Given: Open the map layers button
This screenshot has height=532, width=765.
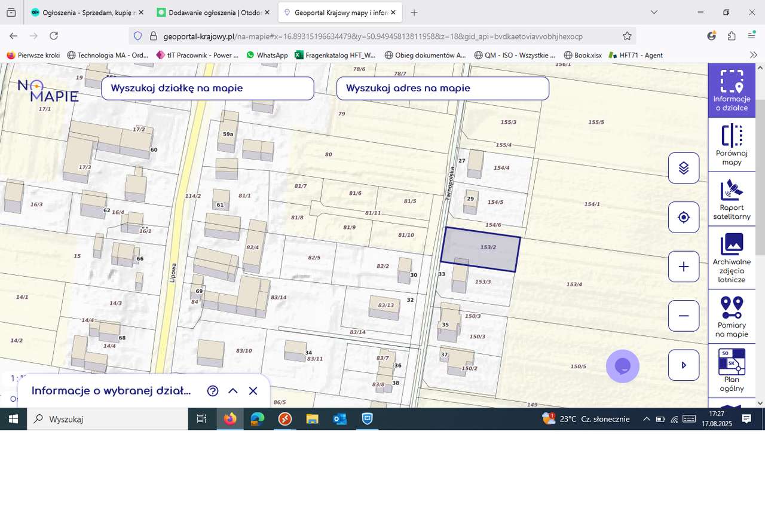Looking at the screenshot, I should (x=684, y=168).
